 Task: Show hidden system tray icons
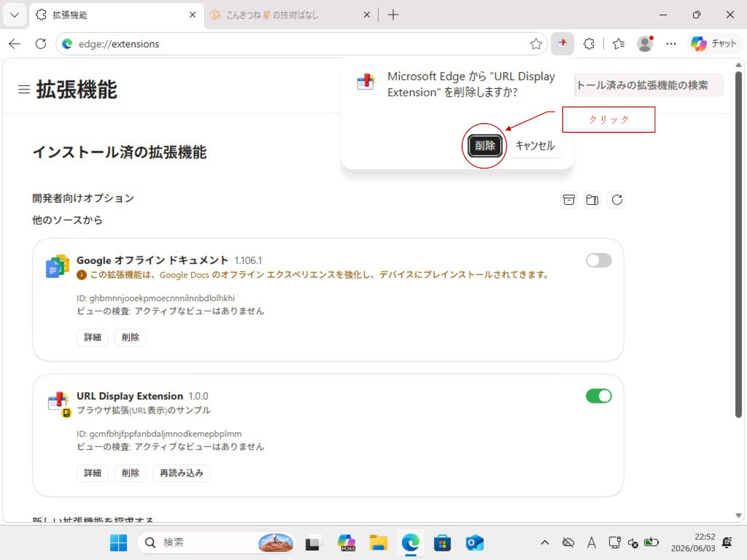545,542
